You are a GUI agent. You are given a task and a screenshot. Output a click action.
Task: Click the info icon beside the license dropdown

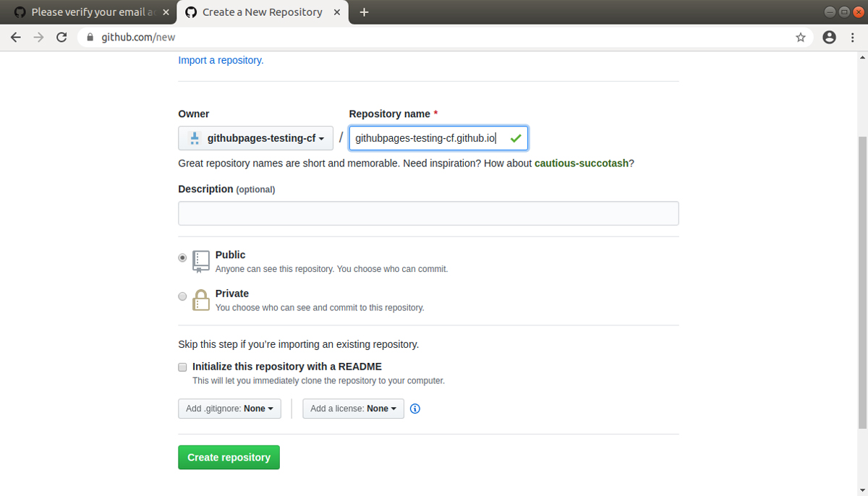pos(414,409)
